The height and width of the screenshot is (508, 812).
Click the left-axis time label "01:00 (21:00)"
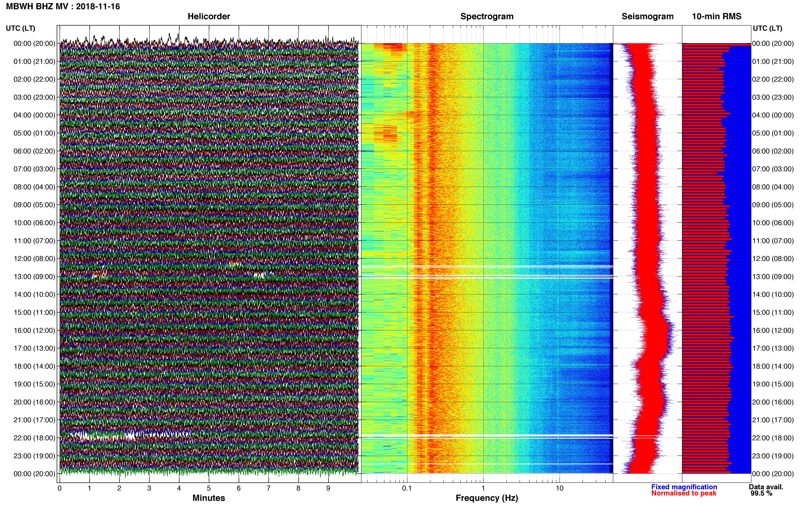coord(34,62)
